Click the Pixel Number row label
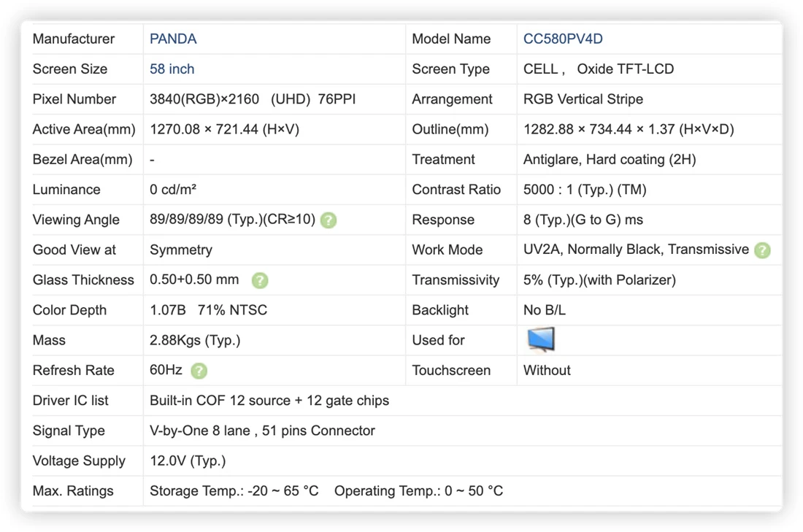Viewport: 803px width, 532px height. pos(74,99)
